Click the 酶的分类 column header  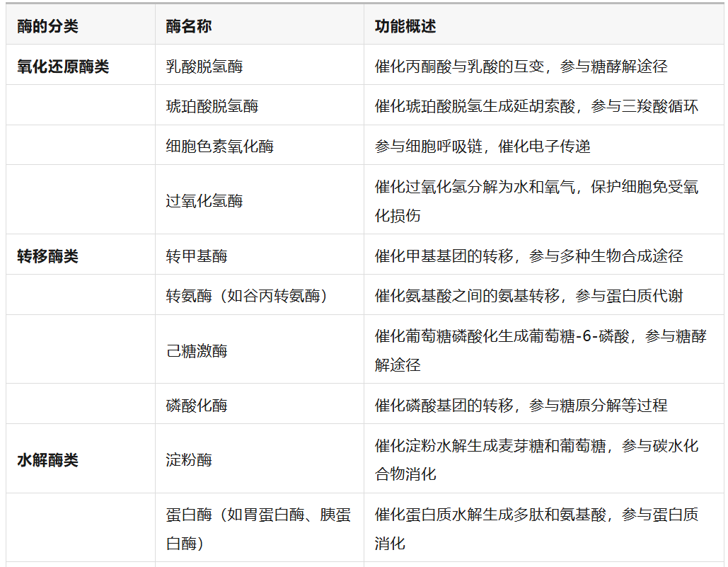pyautogui.click(x=47, y=27)
